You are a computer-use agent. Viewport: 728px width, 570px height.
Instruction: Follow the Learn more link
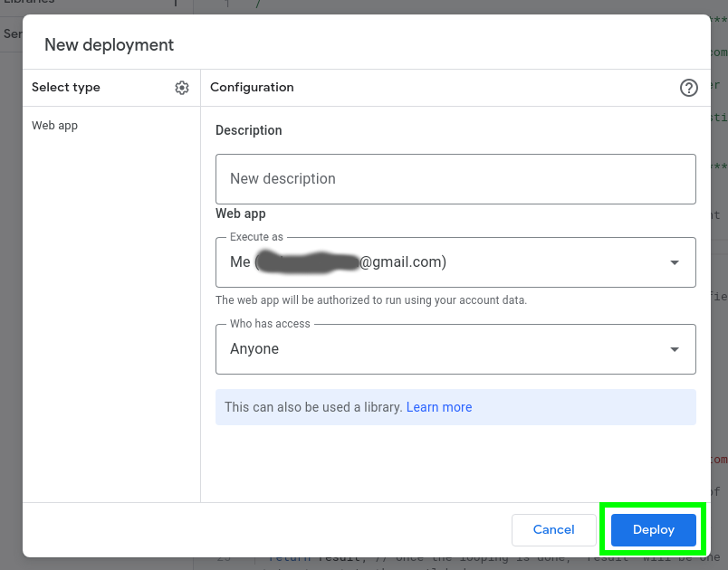tap(439, 407)
